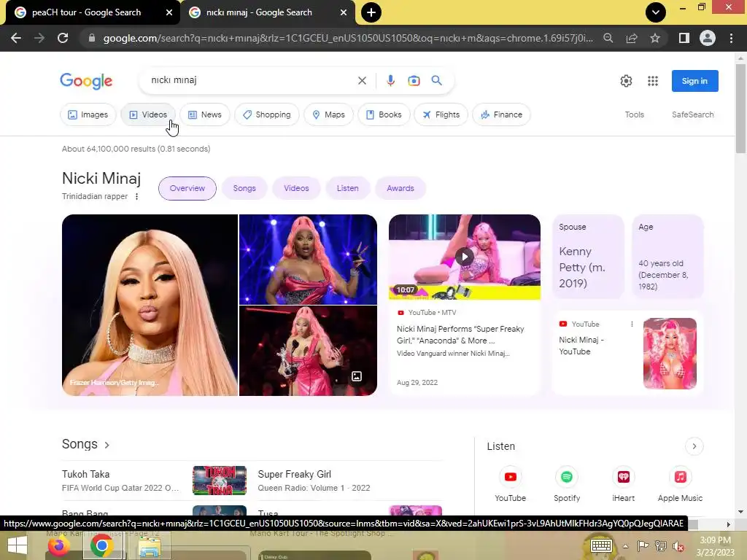
Task: Open 'Nicki Minaj Performs Super Freaky Girl' link
Action: [460, 335]
